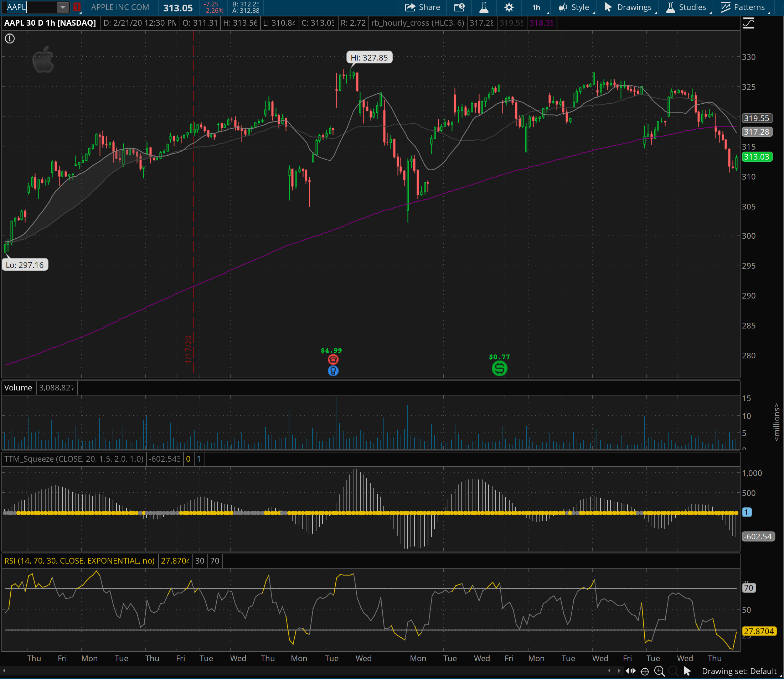Click the green 313.03 last price bubble
This screenshot has width=784, height=679.
757,157
